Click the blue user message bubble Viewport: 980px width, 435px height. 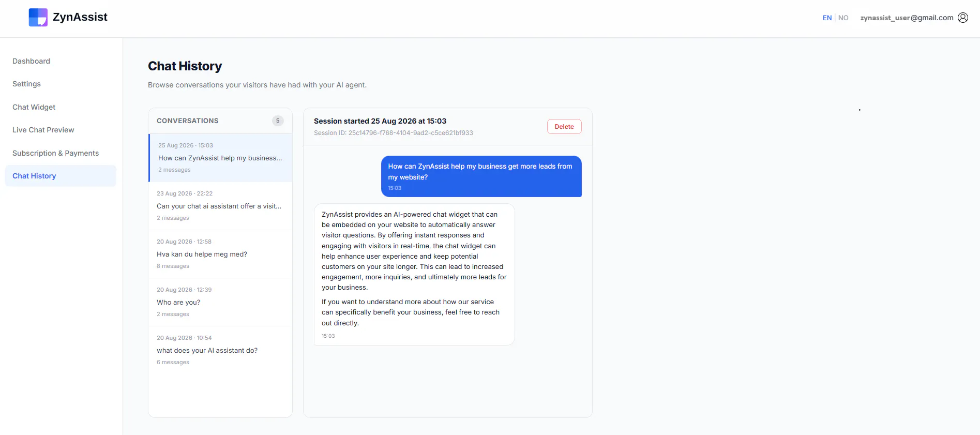[481, 176]
